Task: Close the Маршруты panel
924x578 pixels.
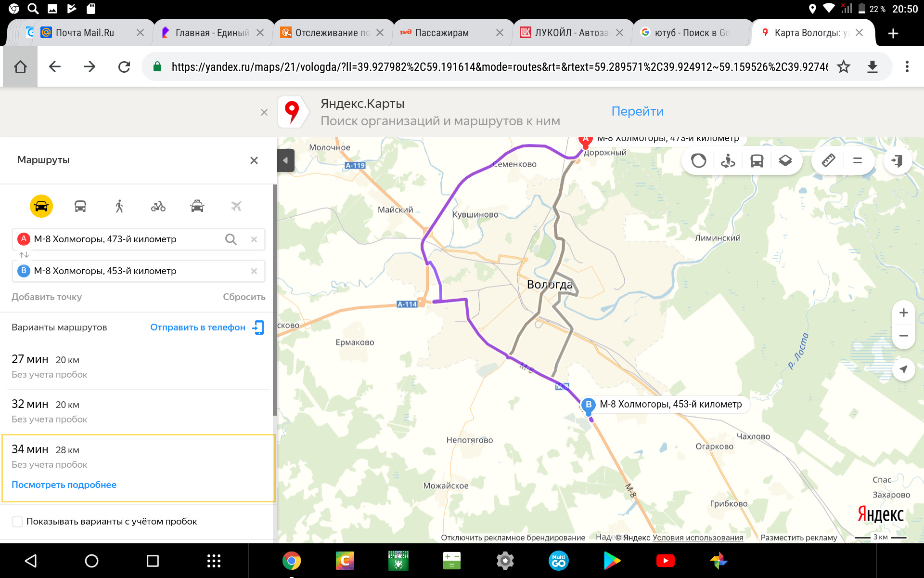Action: point(254,160)
